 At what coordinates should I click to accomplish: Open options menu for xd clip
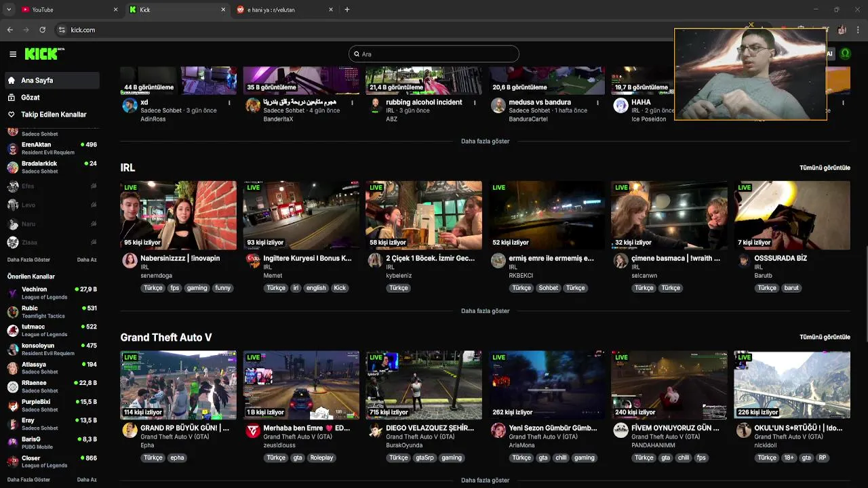pyautogui.click(x=229, y=103)
